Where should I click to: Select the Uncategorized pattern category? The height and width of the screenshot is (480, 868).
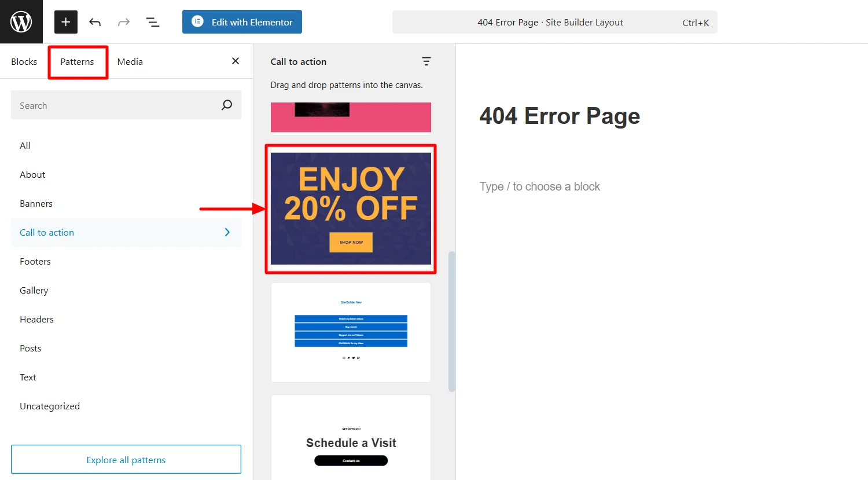tap(126, 406)
